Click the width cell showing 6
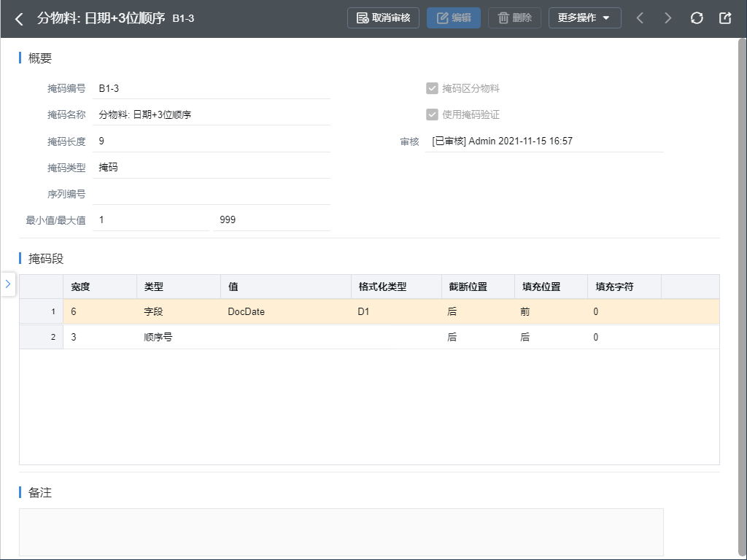The image size is (747, 560). coord(100,311)
